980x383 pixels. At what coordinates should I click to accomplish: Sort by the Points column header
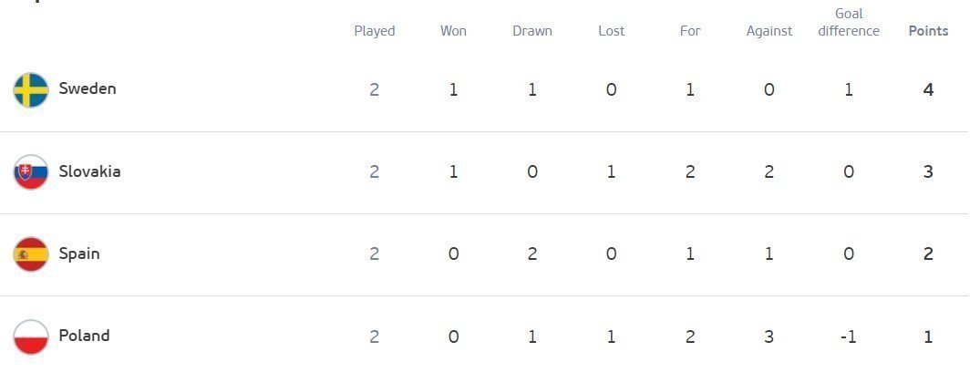[x=928, y=31]
